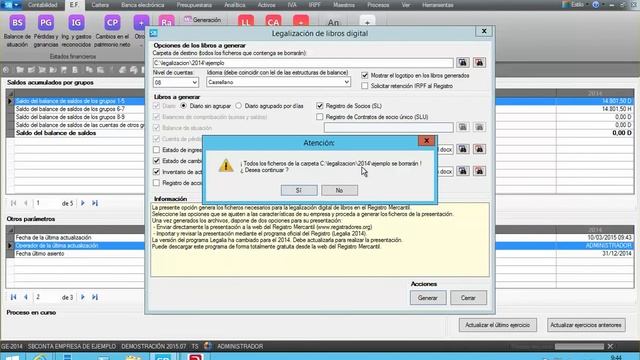The image size is (640, 360).
Task: Browse destination folder with binoculars icon
Action: (462, 62)
